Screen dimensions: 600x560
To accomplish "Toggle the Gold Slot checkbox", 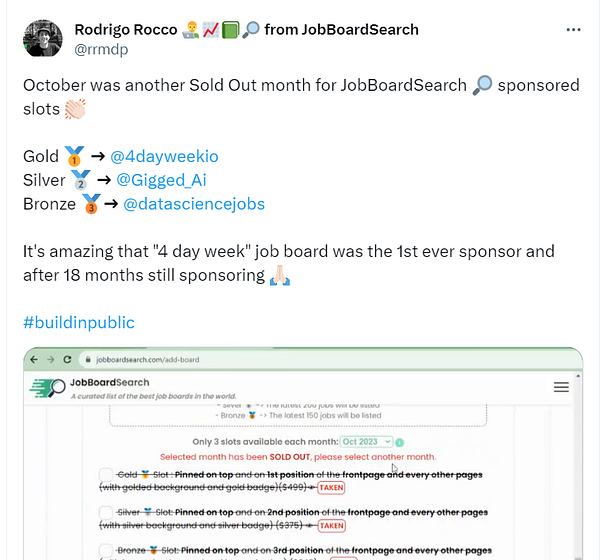I will coord(106,475).
